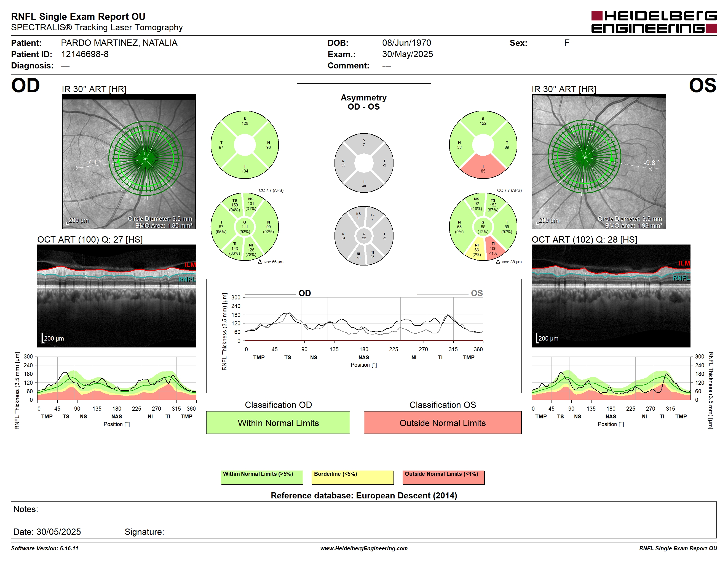Click the asymmetry four-sector I 48 segment
The image size is (728, 563).
[364, 184]
